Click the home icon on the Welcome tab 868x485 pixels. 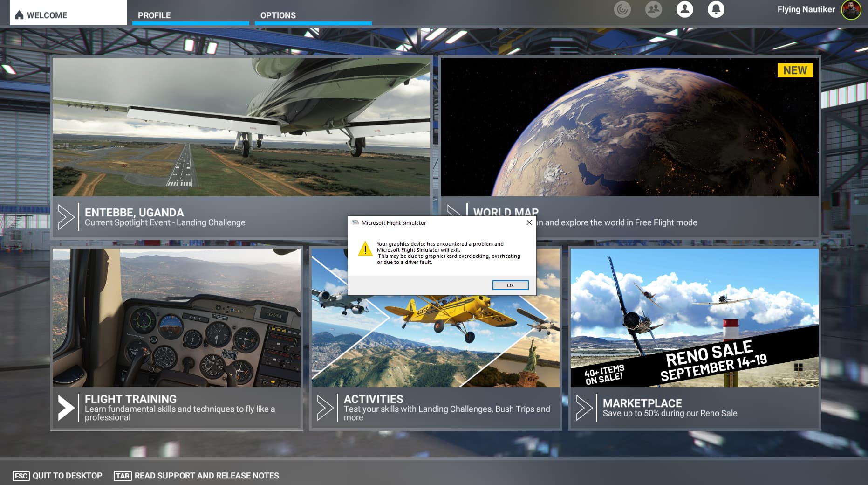[x=19, y=14]
